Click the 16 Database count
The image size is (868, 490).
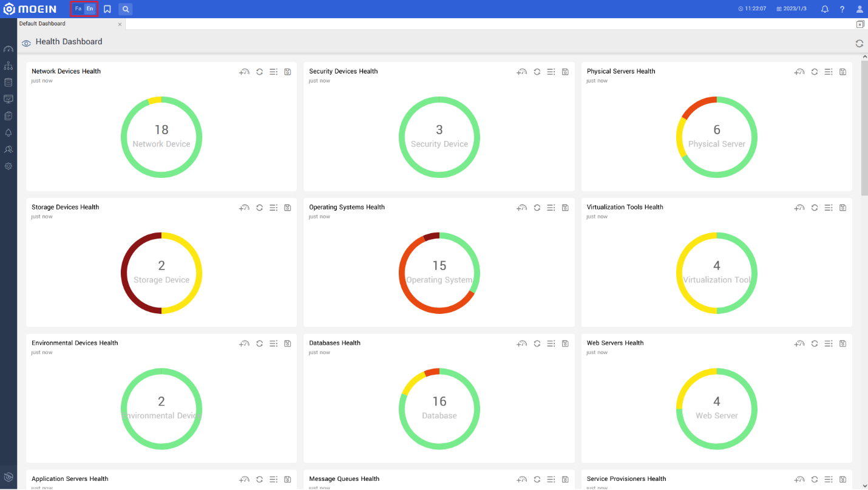tap(439, 402)
